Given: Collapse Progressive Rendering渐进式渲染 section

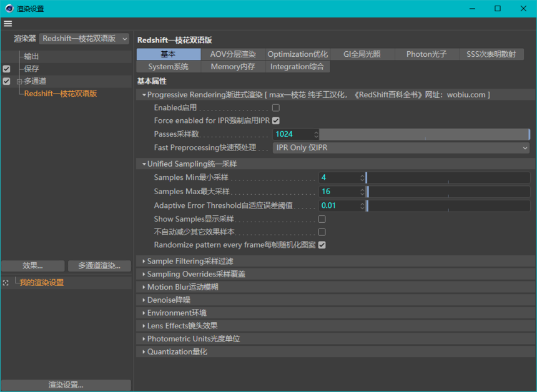Looking at the screenshot, I should (x=144, y=95).
